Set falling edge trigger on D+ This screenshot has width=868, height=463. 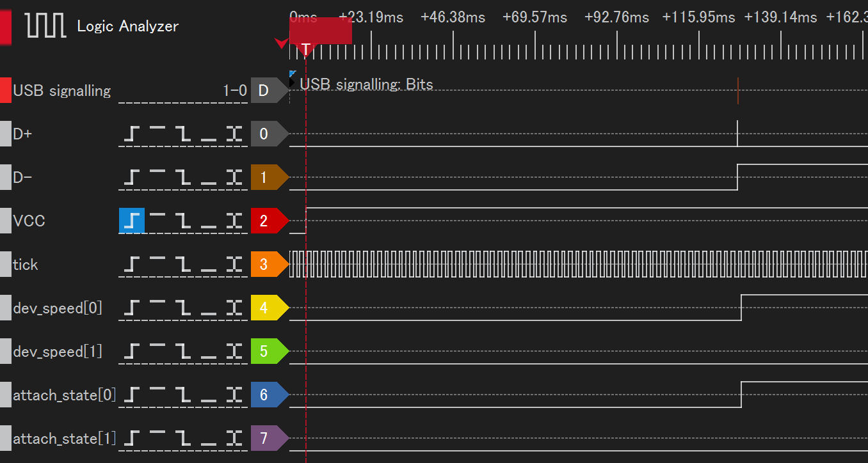183,134
